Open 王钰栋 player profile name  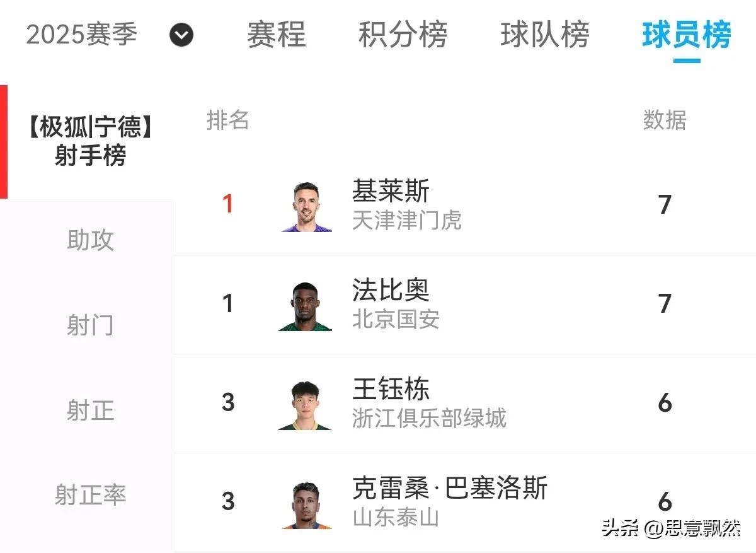point(391,389)
